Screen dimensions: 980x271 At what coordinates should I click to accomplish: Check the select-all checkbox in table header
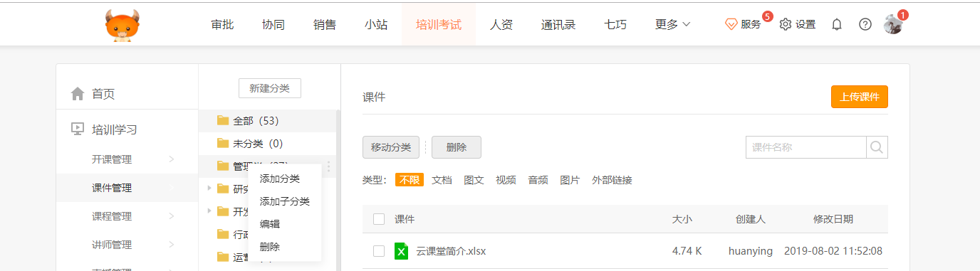(x=379, y=219)
